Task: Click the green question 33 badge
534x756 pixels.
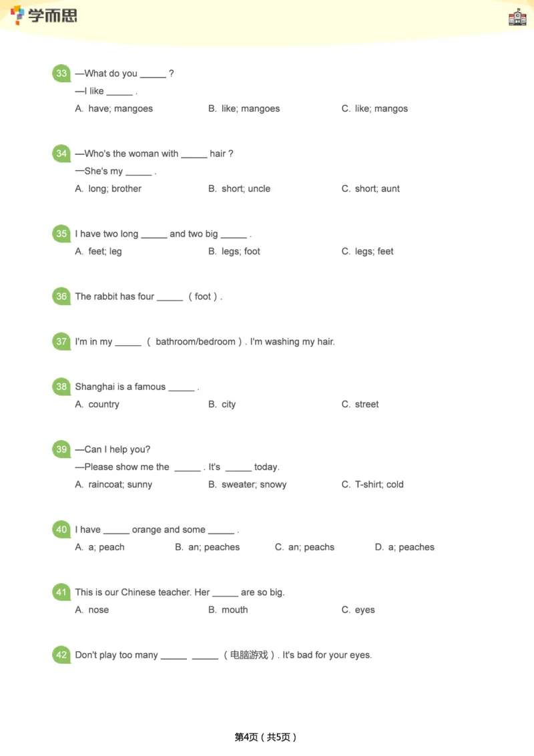Action: [x=61, y=73]
